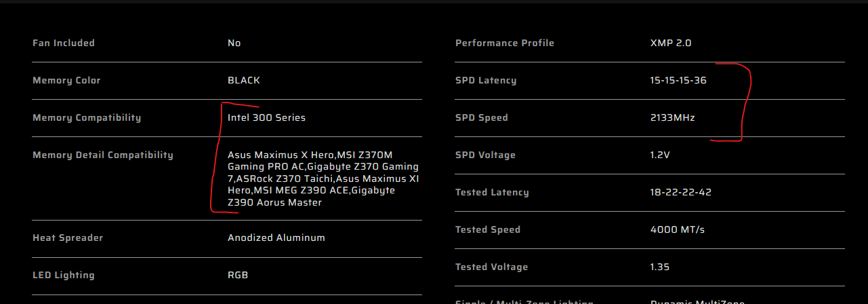Select the Tested Voltage 1.35 value
Image resolution: width=868 pixels, height=304 pixels.
point(660,267)
